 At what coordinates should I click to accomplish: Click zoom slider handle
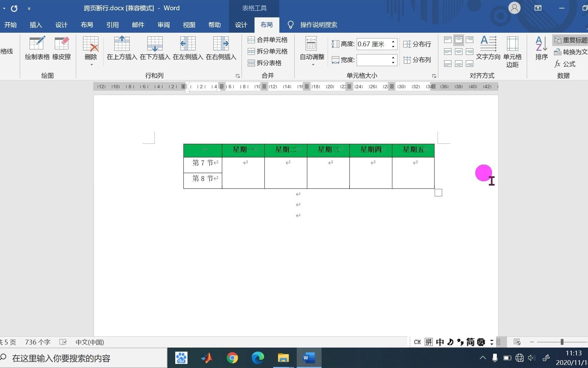pos(562,342)
